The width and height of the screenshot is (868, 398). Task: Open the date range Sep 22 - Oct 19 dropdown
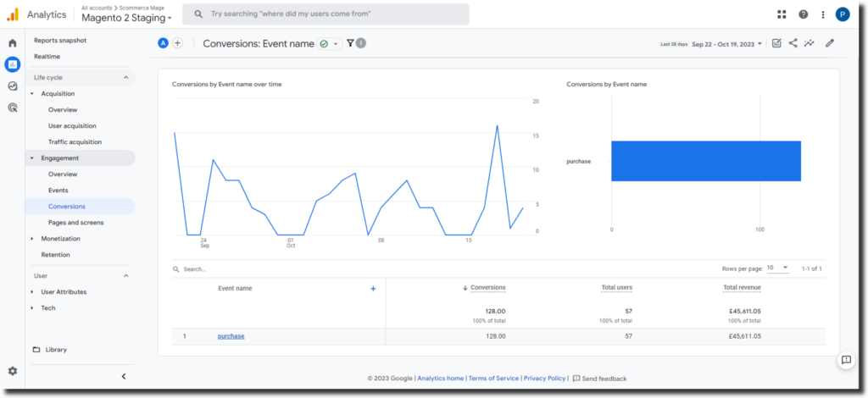click(x=727, y=44)
